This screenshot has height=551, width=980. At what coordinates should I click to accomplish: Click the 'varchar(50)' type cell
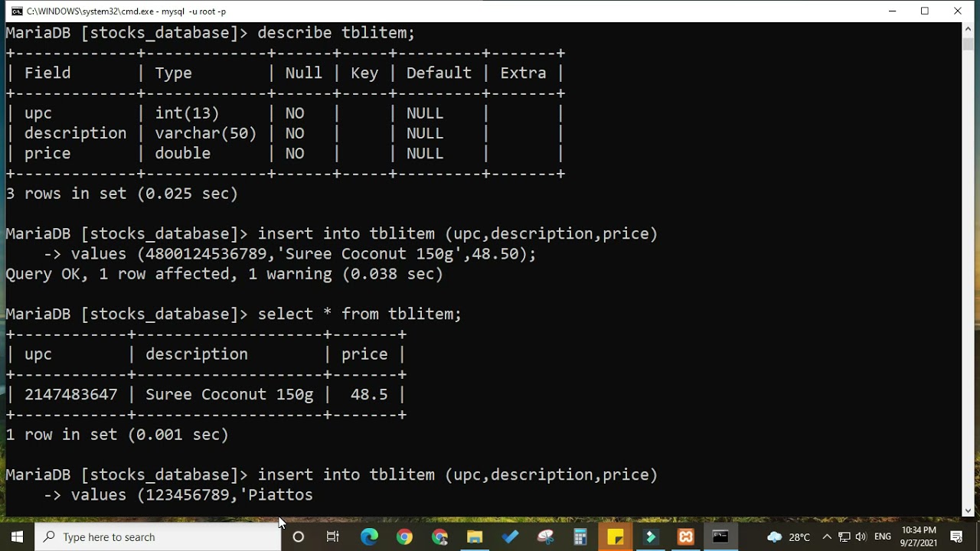[206, 133]
